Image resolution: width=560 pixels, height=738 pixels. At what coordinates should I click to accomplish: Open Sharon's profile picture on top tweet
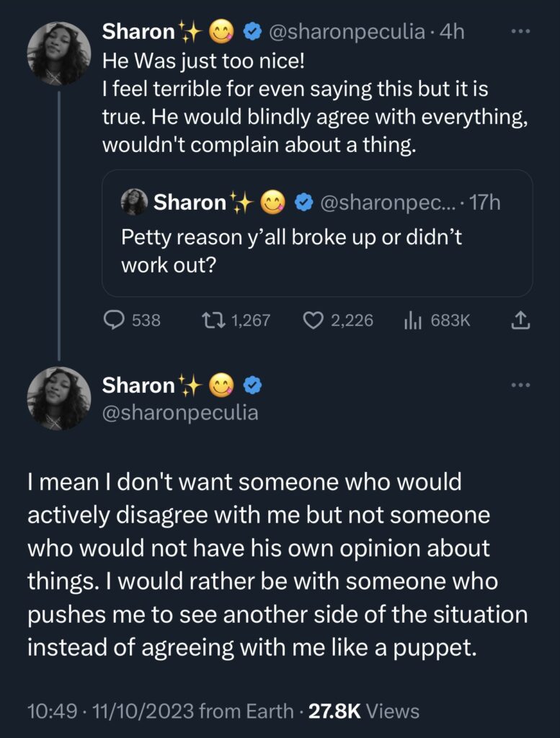click(x=59, y=53)
